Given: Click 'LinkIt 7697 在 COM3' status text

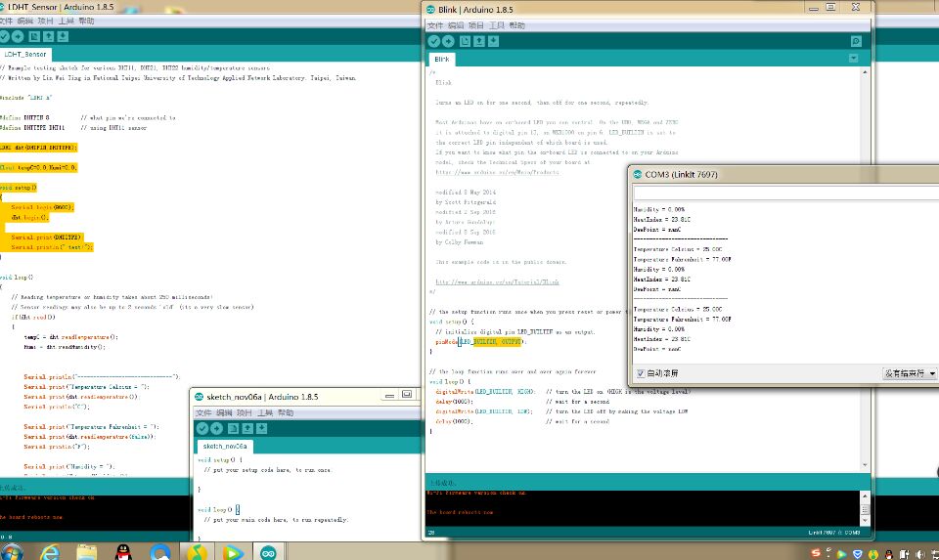Looking at the screenshot, I should coord(834,533).
